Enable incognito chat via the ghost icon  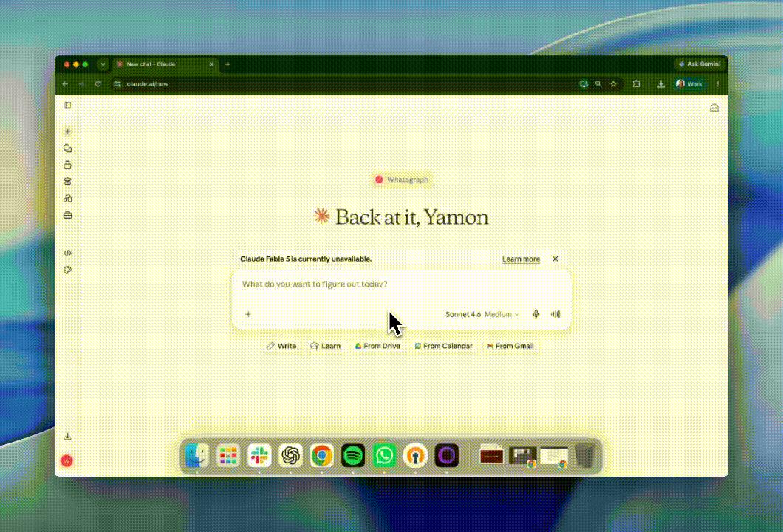click(x=714, y=109)
